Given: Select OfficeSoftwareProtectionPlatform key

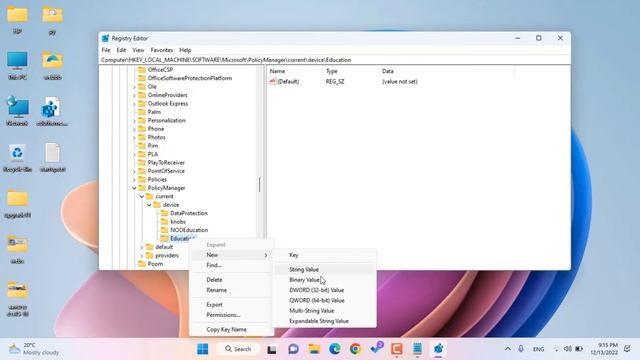Looking at the screenshot, I should [190, 78].
